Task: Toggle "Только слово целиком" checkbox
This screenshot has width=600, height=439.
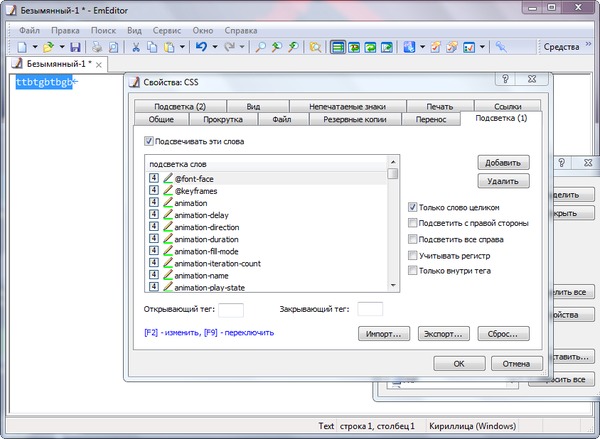Action: coord(413,207)
